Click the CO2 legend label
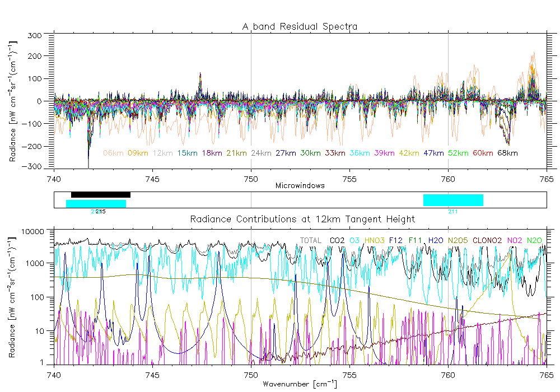The width and height of the screenshot is (560, 392). tap(337, 241)
